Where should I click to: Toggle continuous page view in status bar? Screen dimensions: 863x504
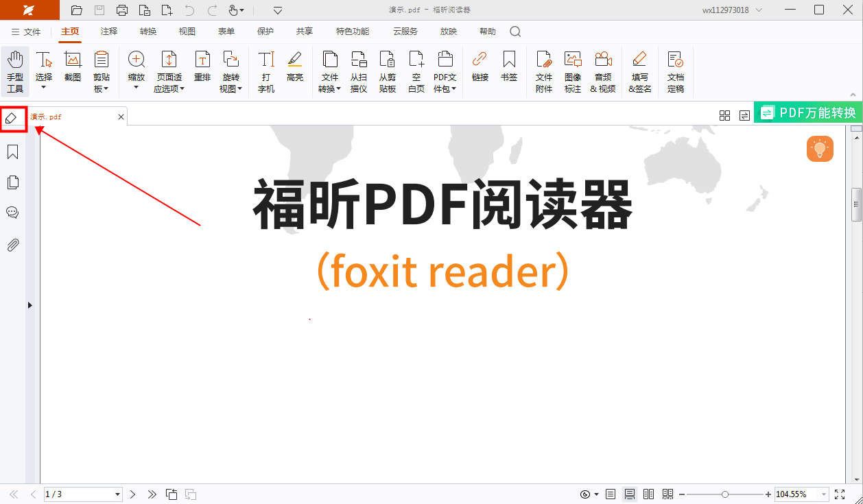click(x=629, y=494)
